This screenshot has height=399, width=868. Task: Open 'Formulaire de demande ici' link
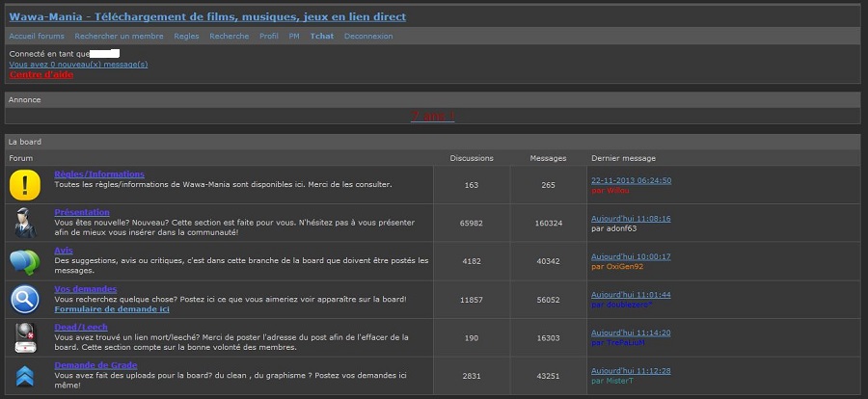[x=112, y=309]
